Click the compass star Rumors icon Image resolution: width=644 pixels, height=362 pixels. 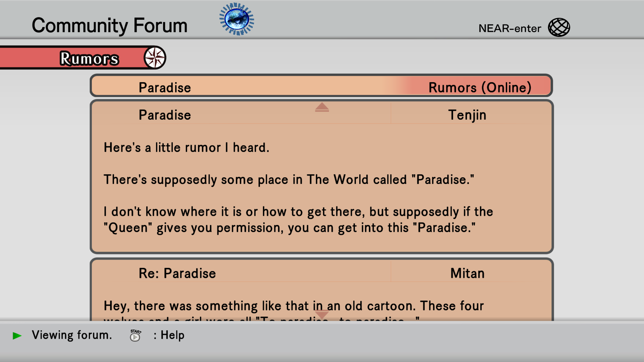pos(155,58)
